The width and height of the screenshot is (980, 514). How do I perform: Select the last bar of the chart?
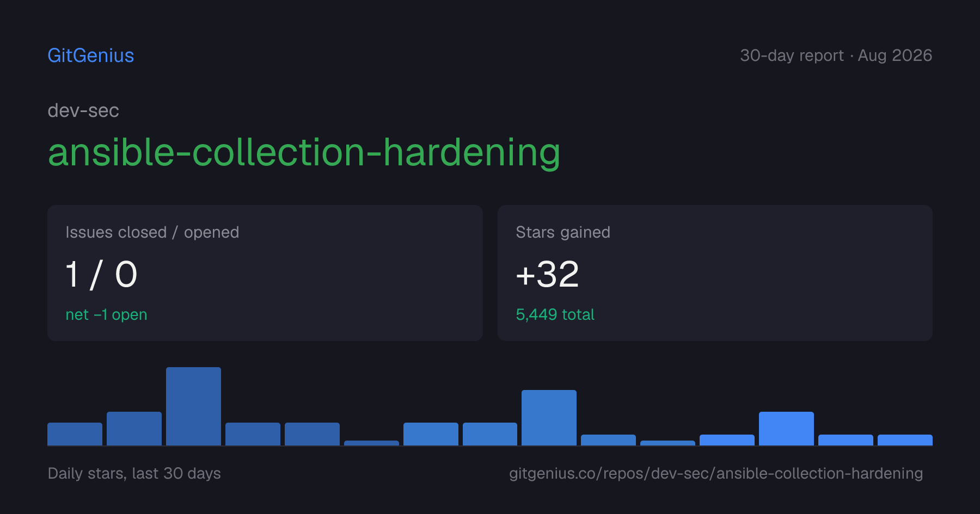[x=905, y=440]
